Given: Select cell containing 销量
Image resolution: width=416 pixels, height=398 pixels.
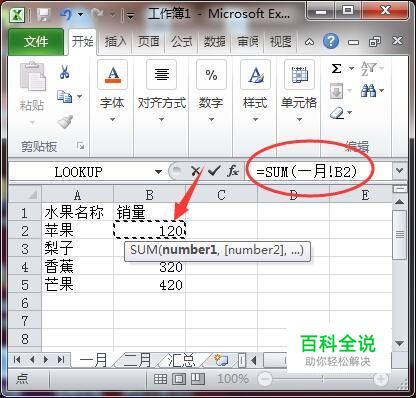Looking at the screenshot, I should (x=149, y=212).
